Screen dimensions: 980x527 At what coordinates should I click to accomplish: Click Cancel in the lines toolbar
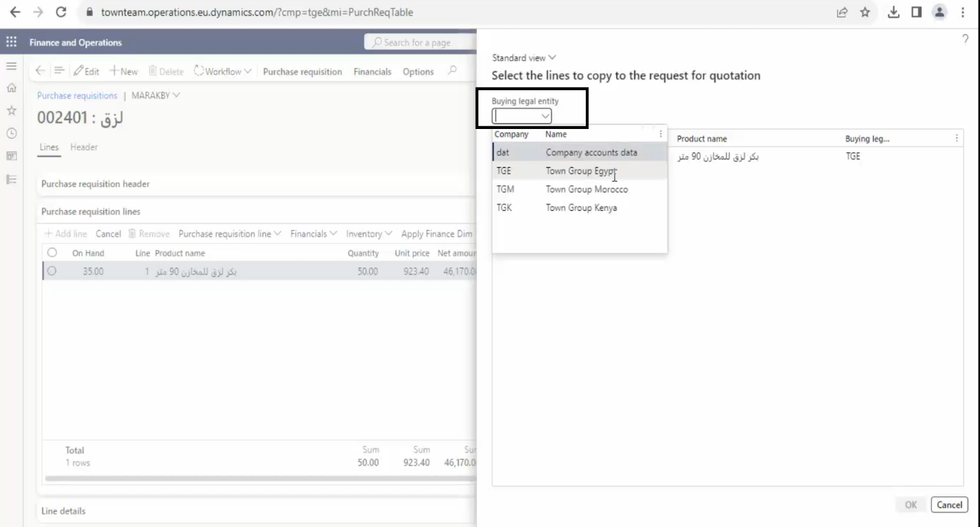108,234
